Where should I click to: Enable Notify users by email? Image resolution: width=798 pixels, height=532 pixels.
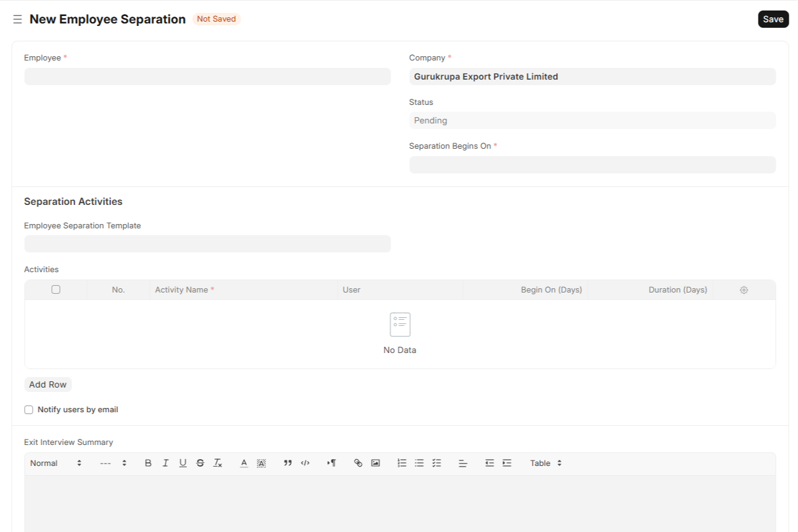point(28,410)
